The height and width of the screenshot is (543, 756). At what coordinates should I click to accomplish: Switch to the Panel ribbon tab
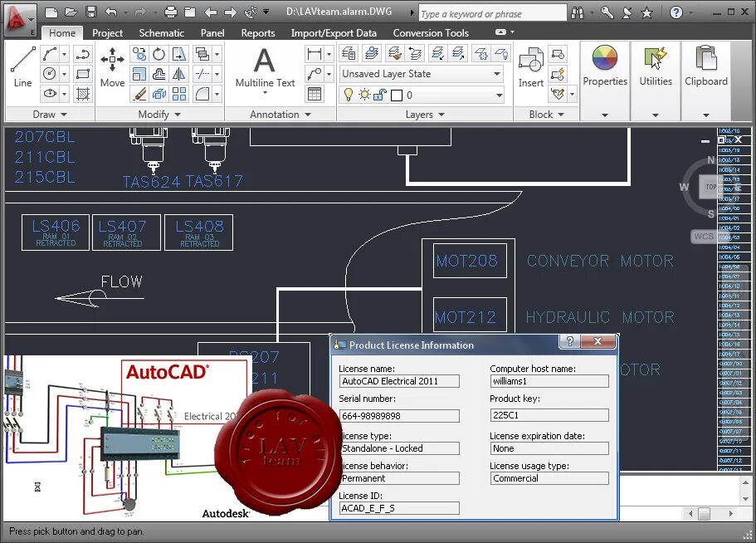pos(212,32)
